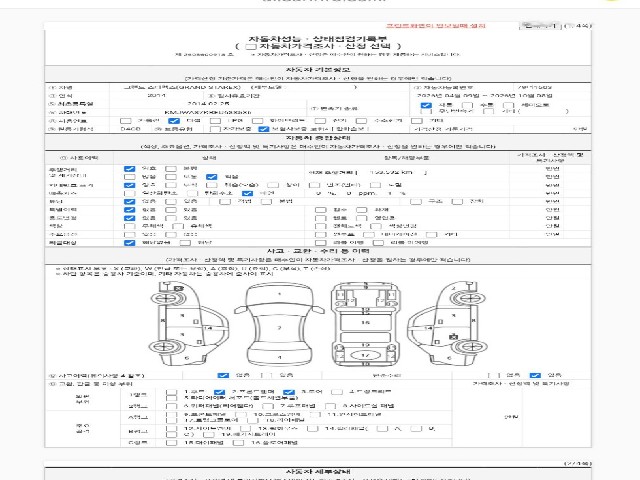Screen dimensions: 640x480
Task: Check 유채색 in the color row
Action: click(178, 226)
